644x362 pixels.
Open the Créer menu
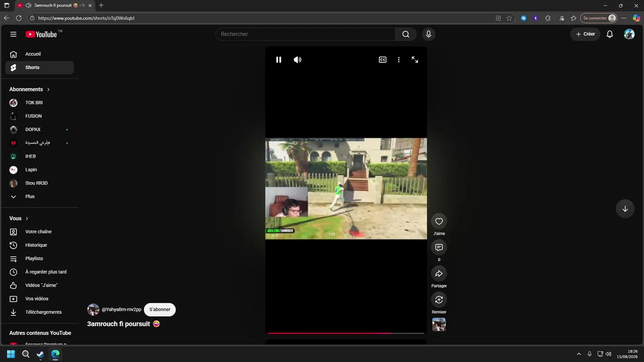click(585, 34)
